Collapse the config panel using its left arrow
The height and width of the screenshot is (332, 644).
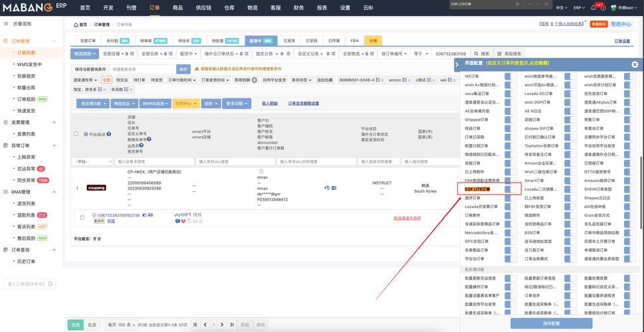coord(457,64)
